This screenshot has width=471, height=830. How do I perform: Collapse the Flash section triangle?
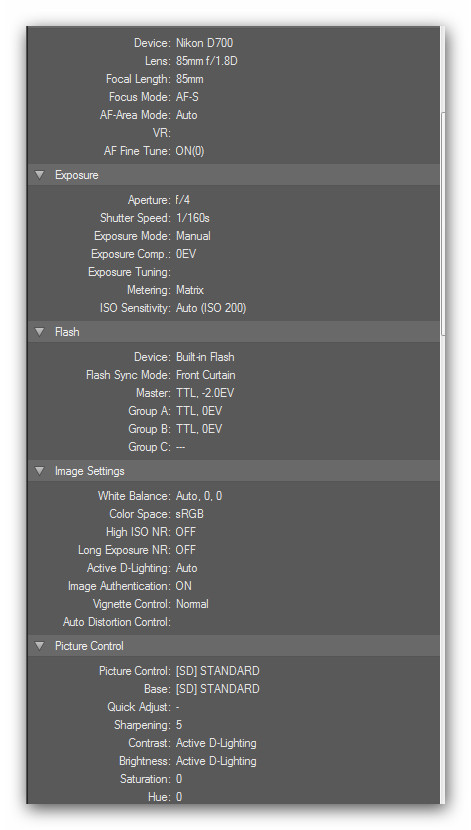[x=40, y=331]
